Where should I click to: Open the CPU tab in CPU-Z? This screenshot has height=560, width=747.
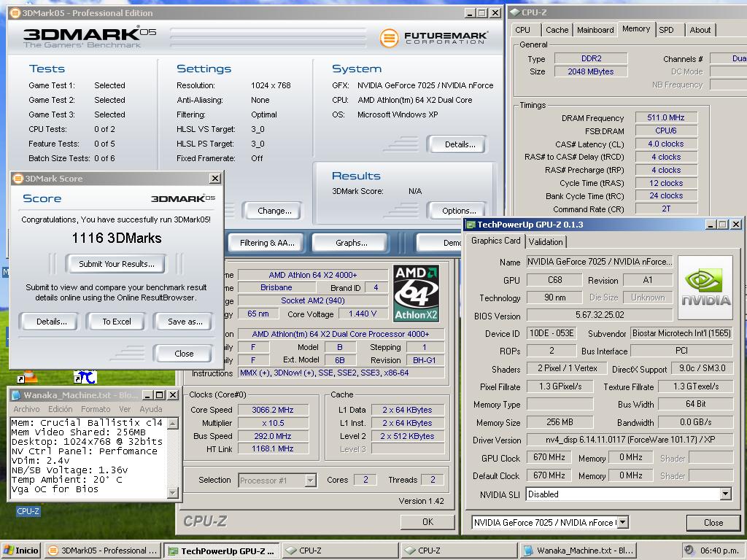pos(522,30)
